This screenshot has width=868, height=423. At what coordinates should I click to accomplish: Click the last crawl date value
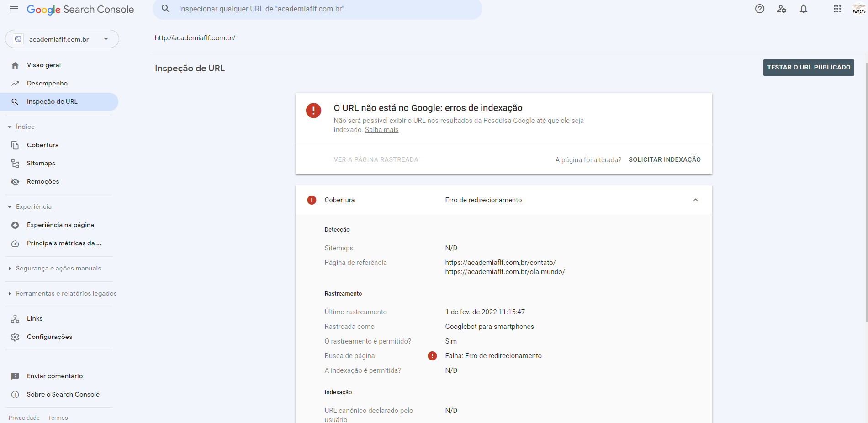pos(485,312)
